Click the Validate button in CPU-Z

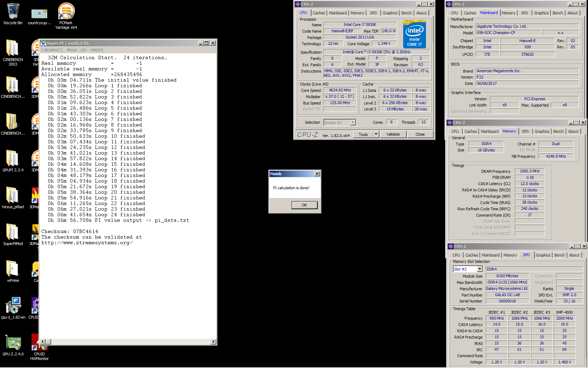tap(393, 134)
